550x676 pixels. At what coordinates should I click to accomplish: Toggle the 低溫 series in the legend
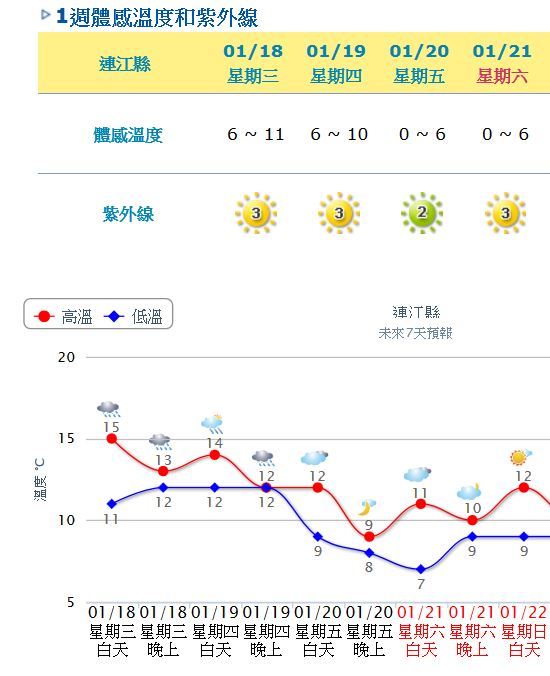[x=133, y=317]
